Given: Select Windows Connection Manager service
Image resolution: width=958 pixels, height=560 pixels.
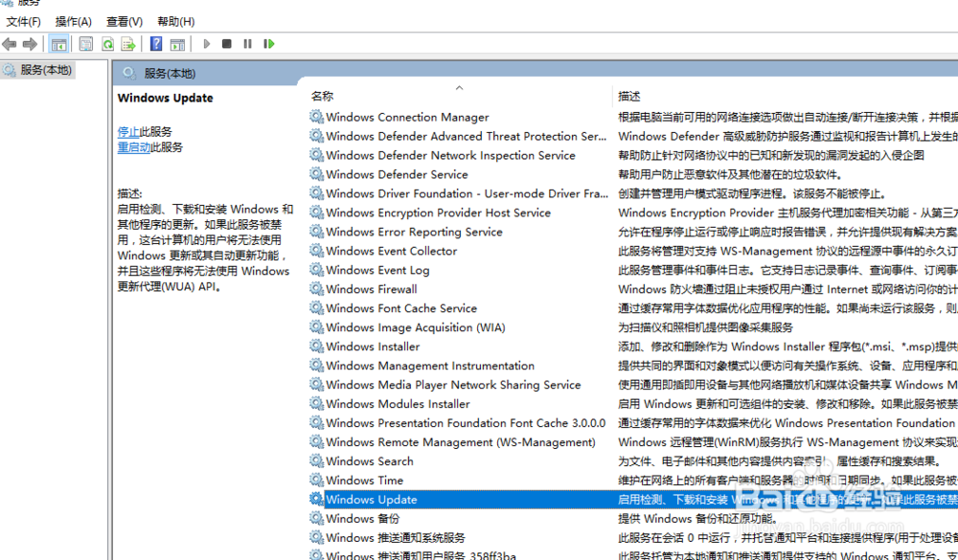Looking at the screenshot, I should click(x=407, y=117).
